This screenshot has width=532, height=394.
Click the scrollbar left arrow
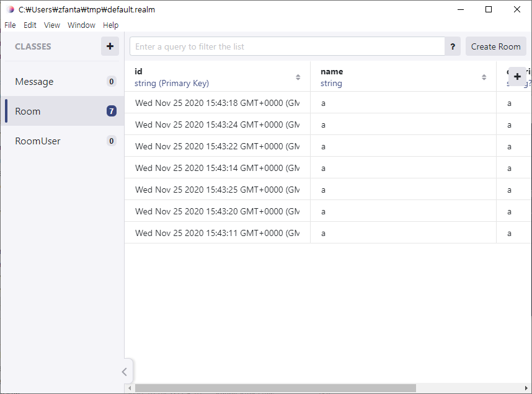(130, 388)
